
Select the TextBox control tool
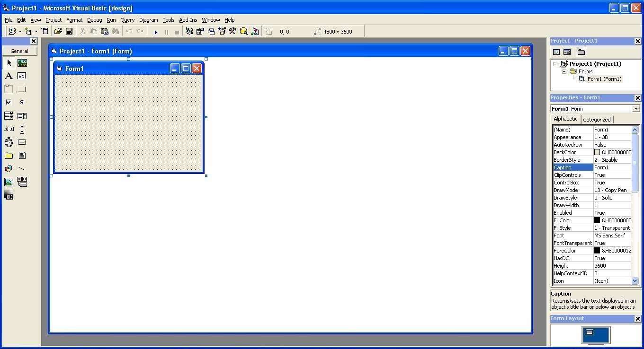22,76
